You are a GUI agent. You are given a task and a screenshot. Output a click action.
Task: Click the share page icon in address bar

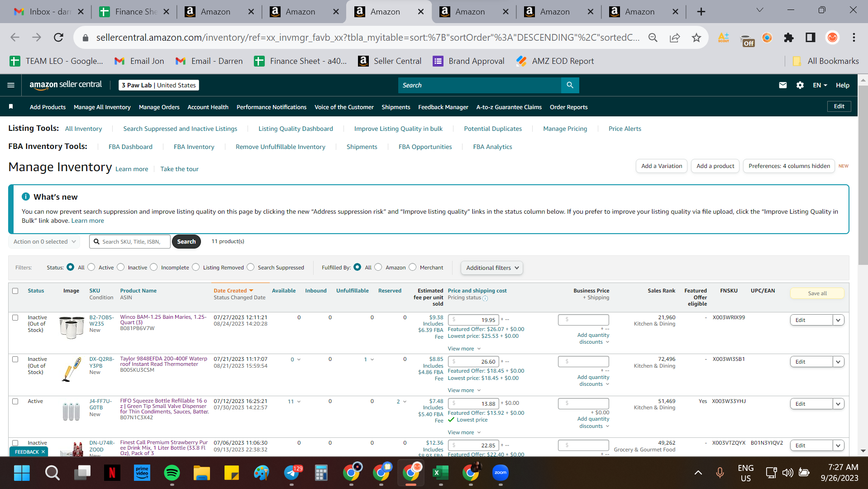(674, 38)
